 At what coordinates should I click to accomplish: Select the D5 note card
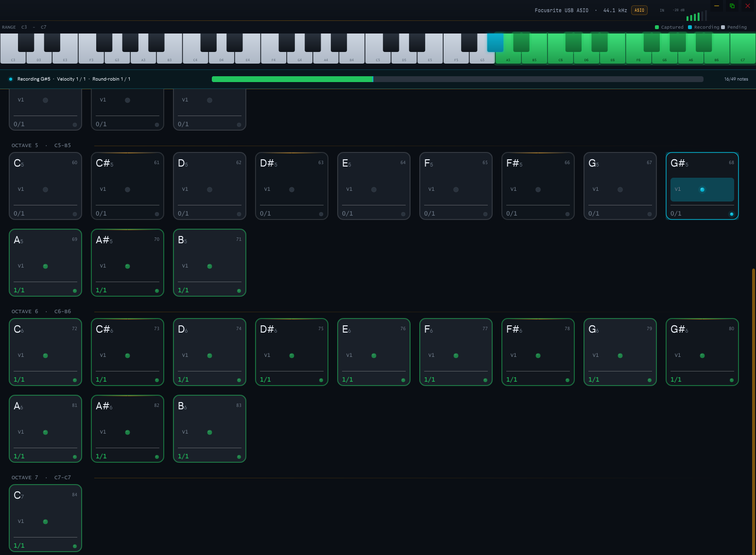pos(209,186)
